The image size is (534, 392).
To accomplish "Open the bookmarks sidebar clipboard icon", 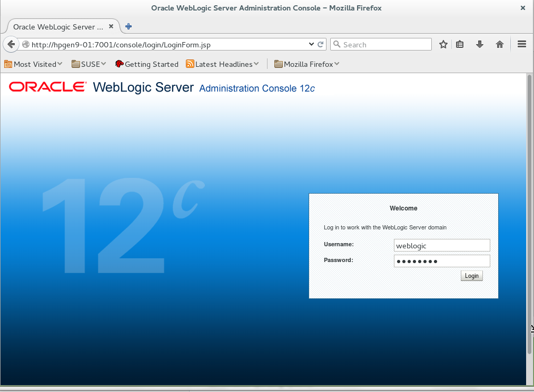I will 460,44.
